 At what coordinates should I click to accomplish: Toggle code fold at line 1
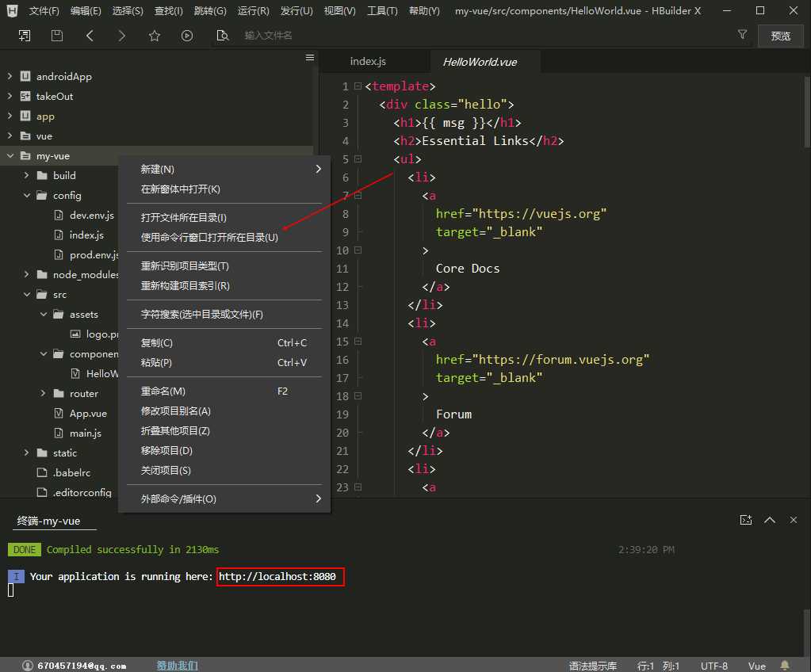point(358,86)
